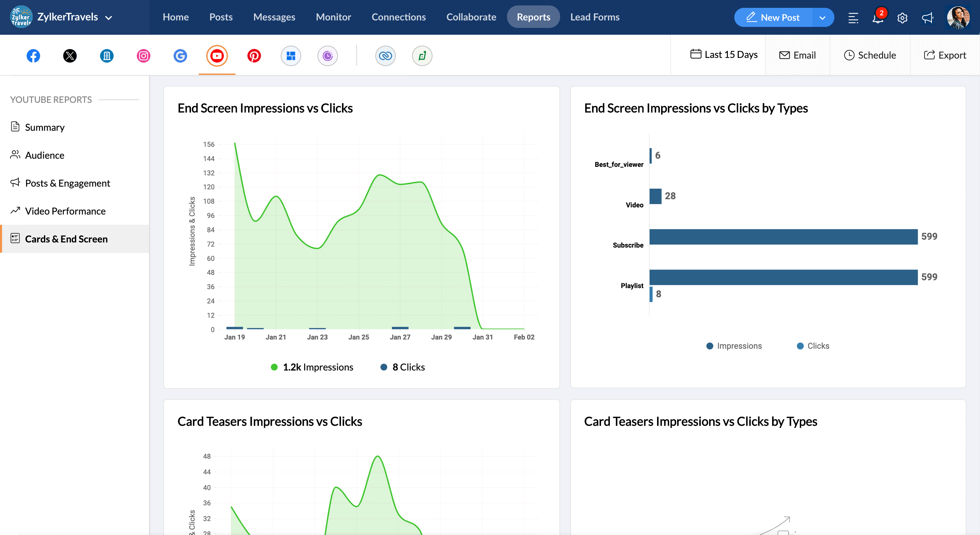Expand the Last 15 Days date filter
This screenshot has height=535, width=980.
(723, 55)
